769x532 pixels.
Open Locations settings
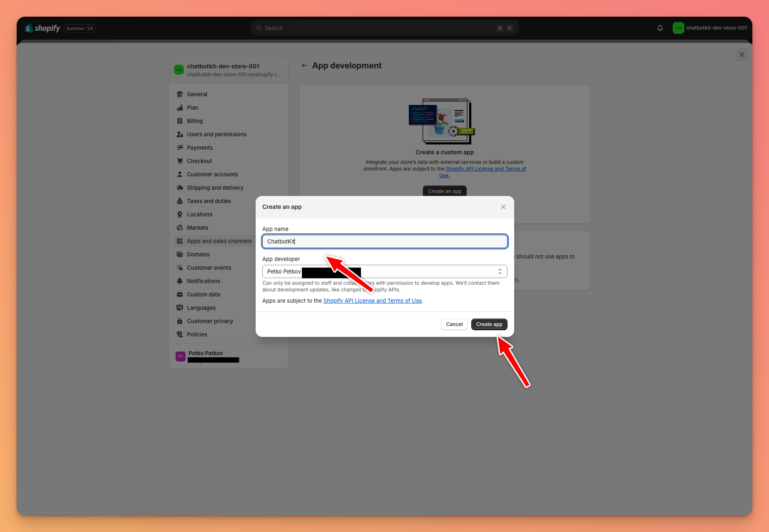pos(215,214)
